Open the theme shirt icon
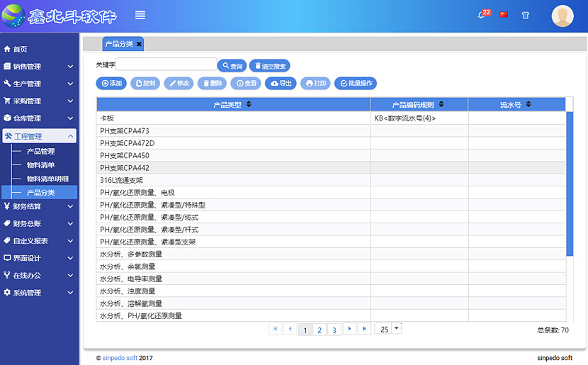Screen dimensions: 588x365 point(526,15)
